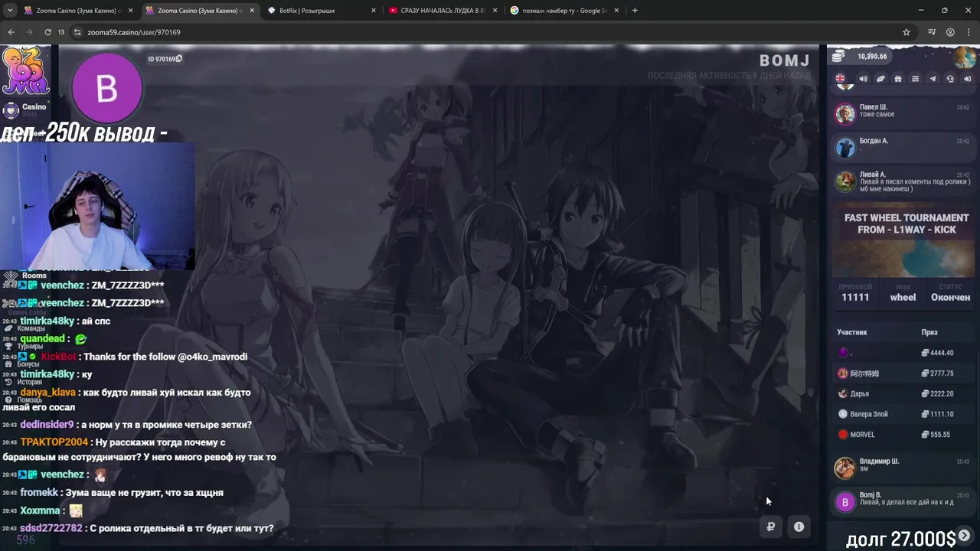Close the BotRix Розыгрыши tab
The image size is (980, 551).
pyautogui.click(x=374, y=11)
